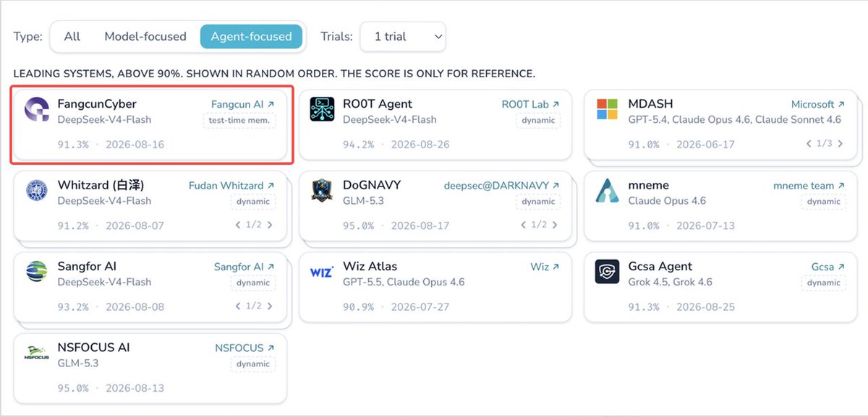The width and height of the screenshot is (868, 417).
Task: Go to previous entry on Sangfor AI card
Action: pos(238,306)
